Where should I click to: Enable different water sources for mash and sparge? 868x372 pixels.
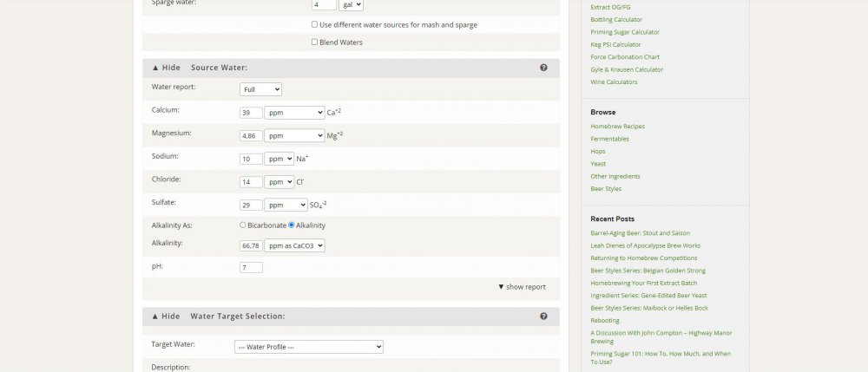314,25
